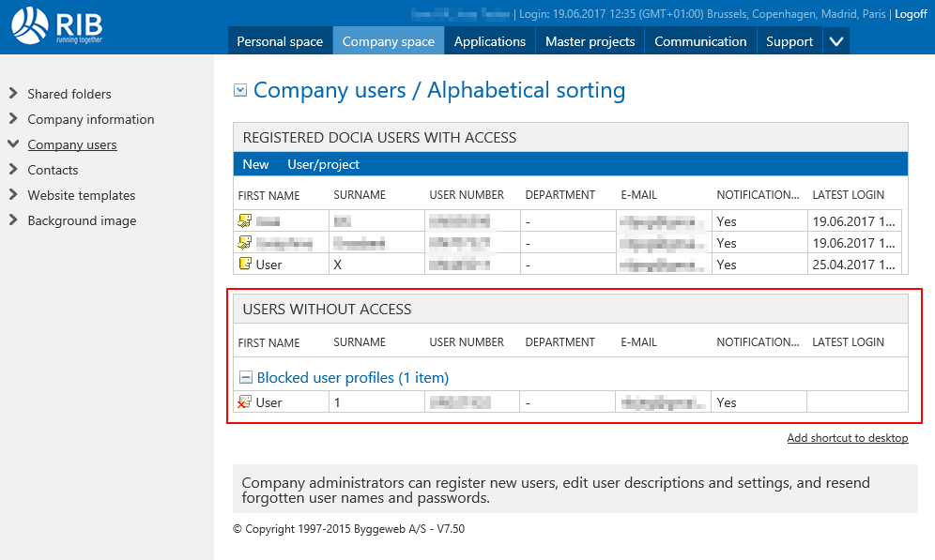Expand the Shared folders sidebar item

click(13, 94)
